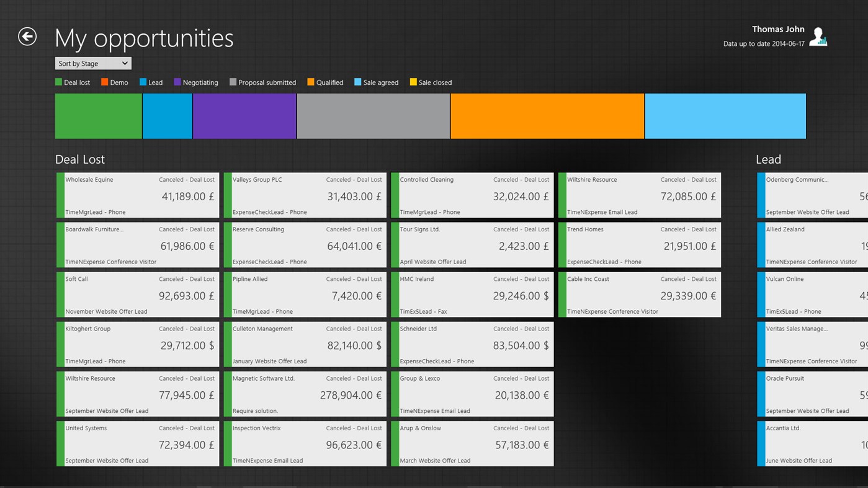This screenshot has width=868, height=488.
Task: Open the Magnetic Software Ltd. opportunity
Action: click(305, 393)
